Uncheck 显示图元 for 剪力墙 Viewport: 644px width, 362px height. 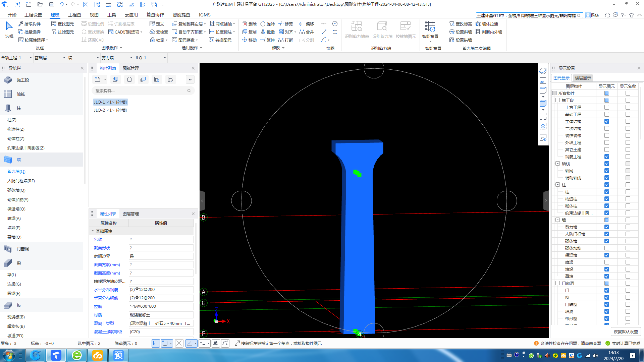(x=607, y=227)
